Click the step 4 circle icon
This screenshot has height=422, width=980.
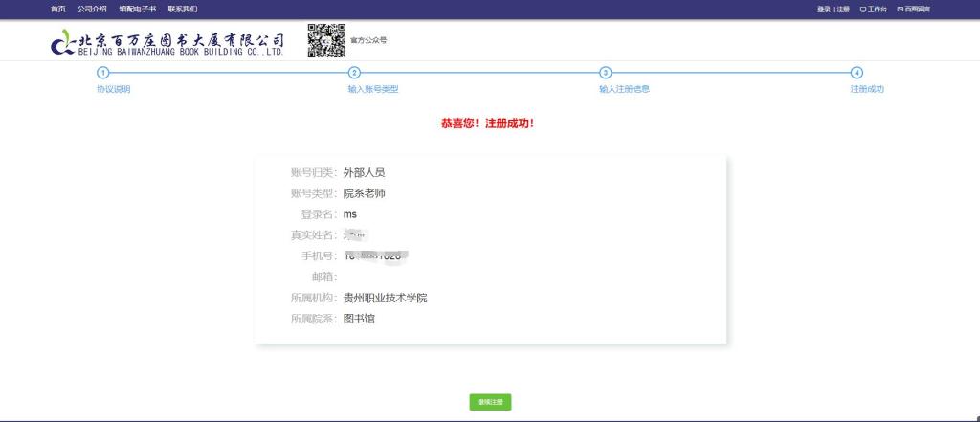pyautogui.click(x=857, y=73)
